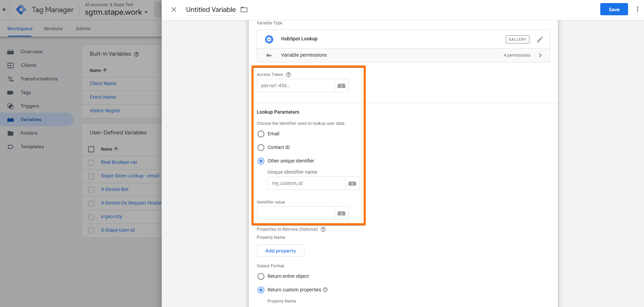Edit variable type with the pencil icon

(x=540, y=39)
